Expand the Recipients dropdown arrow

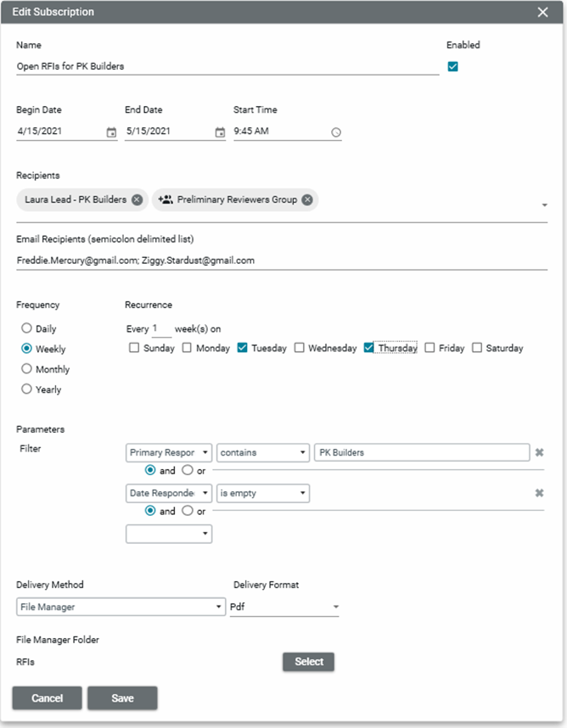point(544,205)
